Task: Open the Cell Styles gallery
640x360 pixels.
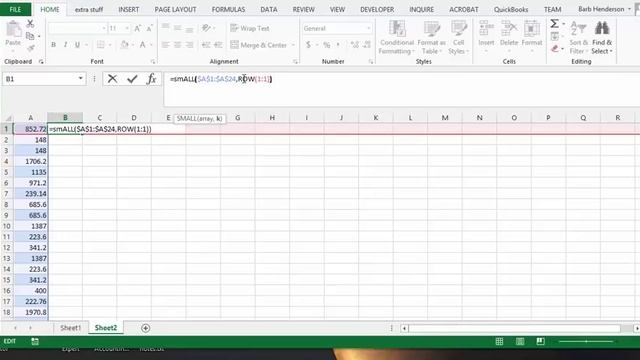Action: click(458, 37)
